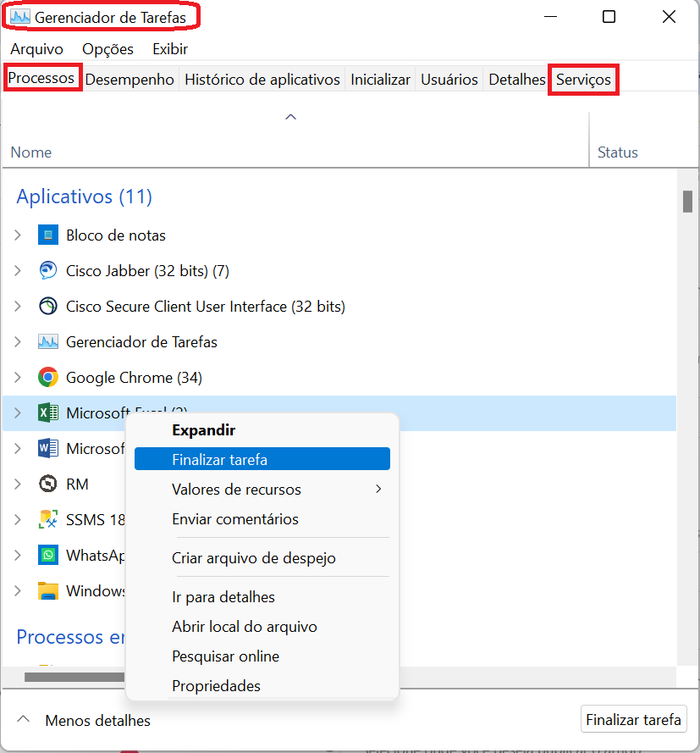
Task: Switch to the Inicializar tab
Action: click(380, 80)
